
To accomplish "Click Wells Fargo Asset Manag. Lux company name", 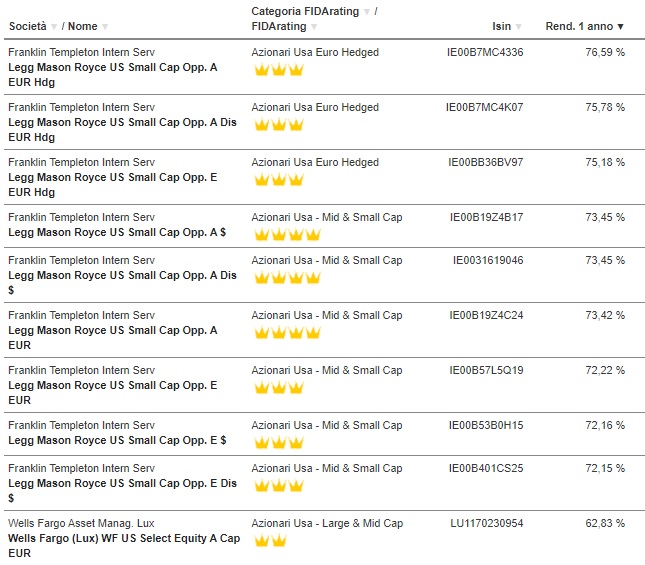I will coord(81,523).
